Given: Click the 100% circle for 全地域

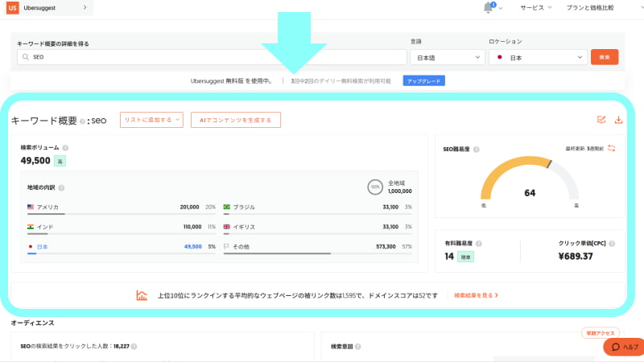Looking at the screenshot, I should point(375,187).
